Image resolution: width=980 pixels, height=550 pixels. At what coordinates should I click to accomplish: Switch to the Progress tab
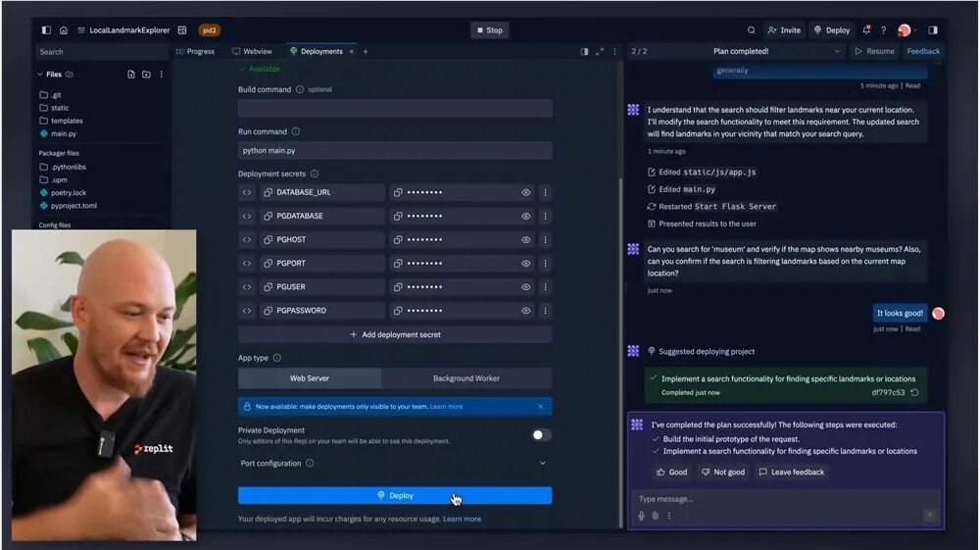click(x=195, y=51)
